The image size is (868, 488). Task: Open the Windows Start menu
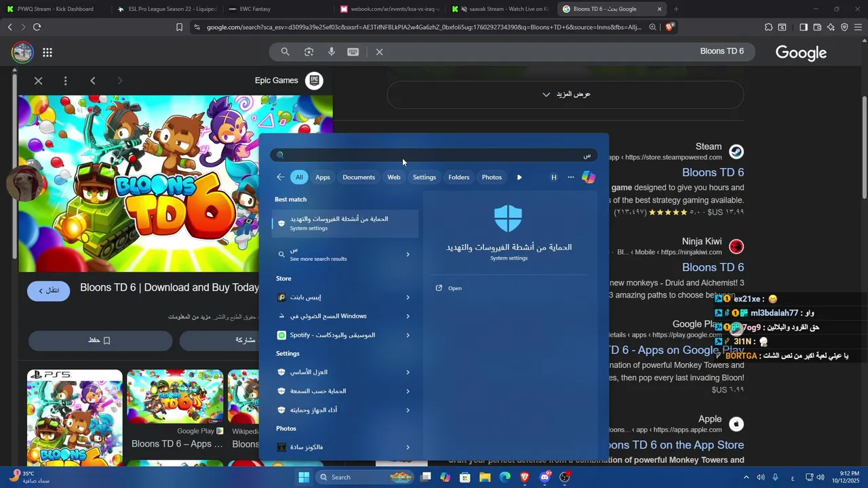[x=304, y=477]
